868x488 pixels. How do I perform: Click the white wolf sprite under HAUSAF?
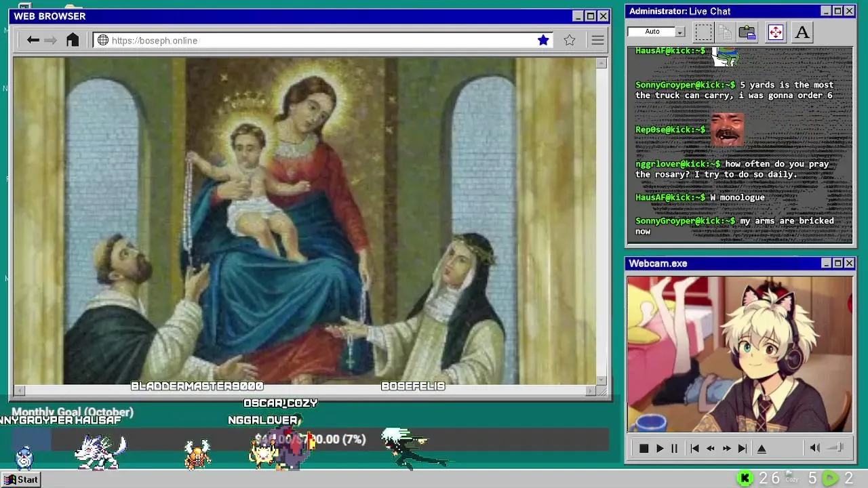coord(100,453)
